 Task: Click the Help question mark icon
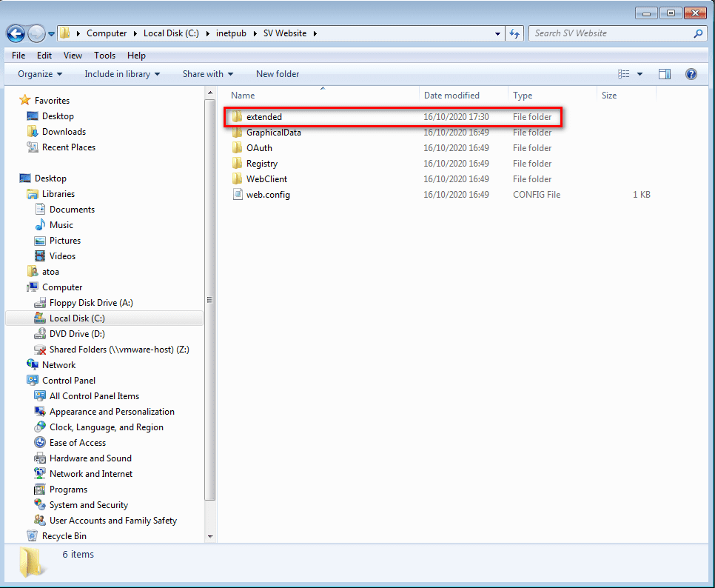(x=691, y=74)
